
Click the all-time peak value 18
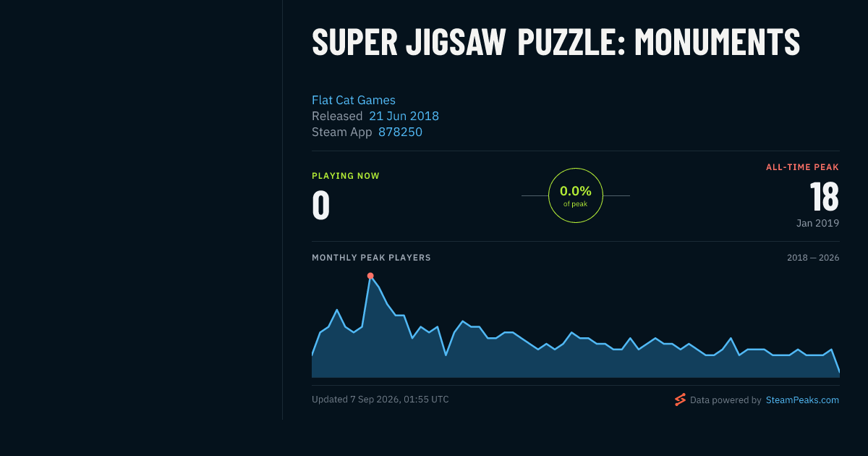pos(824,196)
